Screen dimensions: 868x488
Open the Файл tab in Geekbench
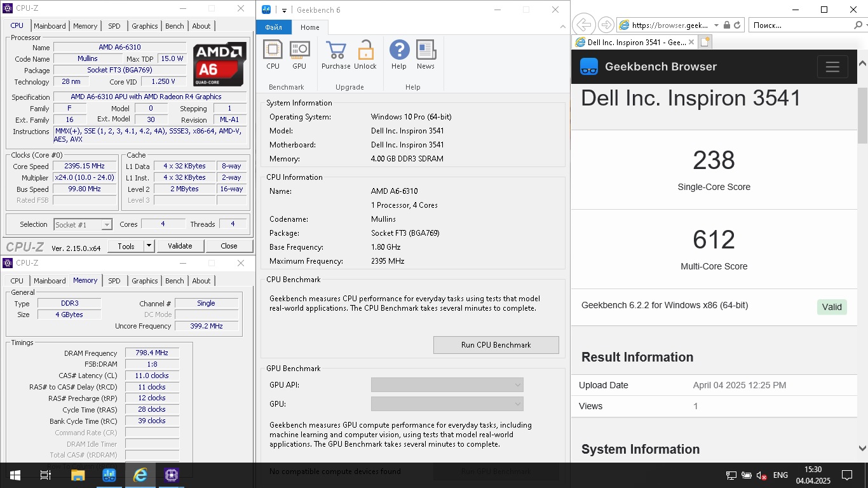[274, 27]
